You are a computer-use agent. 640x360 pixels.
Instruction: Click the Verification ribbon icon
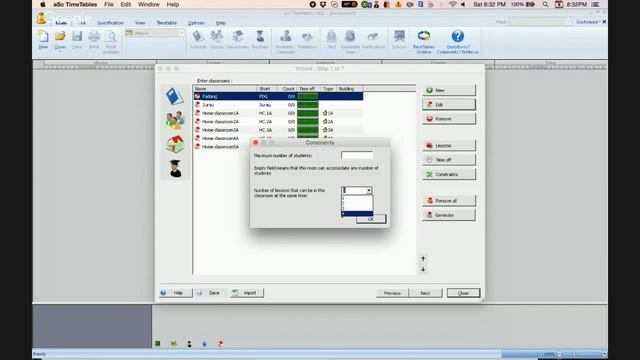(373, 39)
